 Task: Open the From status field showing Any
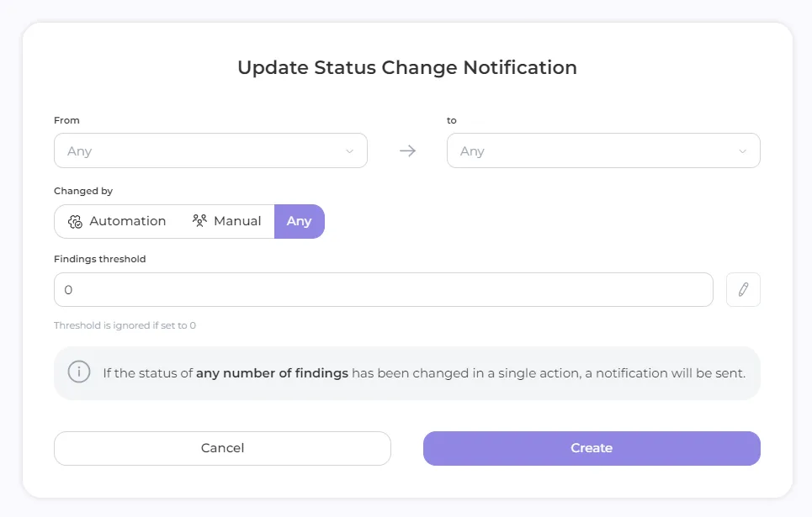tap(202, 151)
